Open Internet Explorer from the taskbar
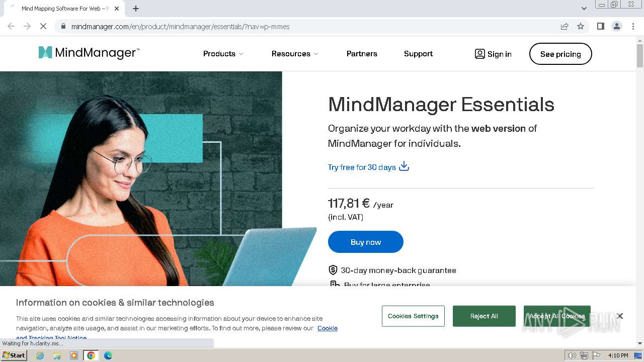The width and height of the screenshot is (644, 362). click(x=40, y=355)
